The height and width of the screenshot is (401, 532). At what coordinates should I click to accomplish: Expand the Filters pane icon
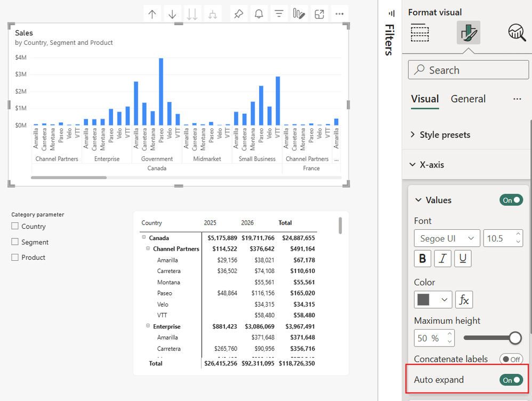(x=391, y=13)
